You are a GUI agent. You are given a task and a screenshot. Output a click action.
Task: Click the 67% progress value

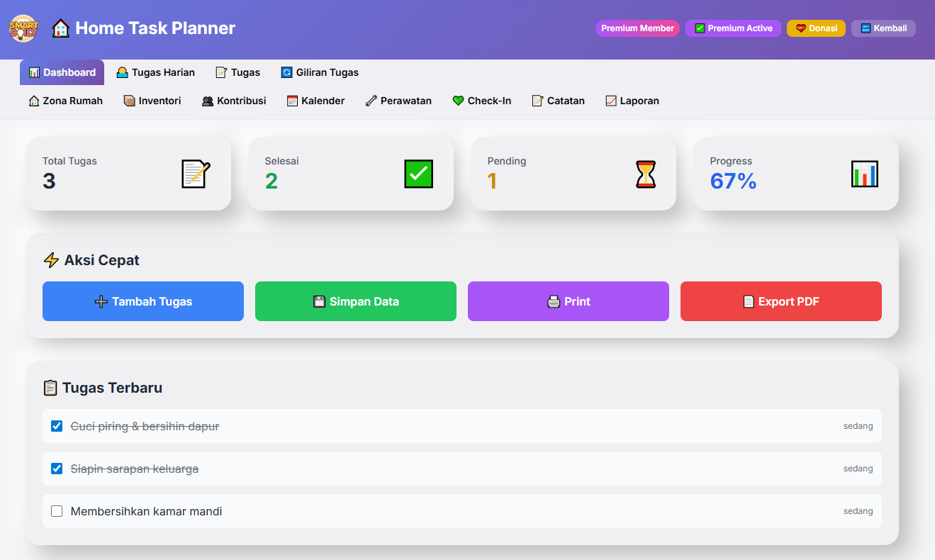coord(733,181)
